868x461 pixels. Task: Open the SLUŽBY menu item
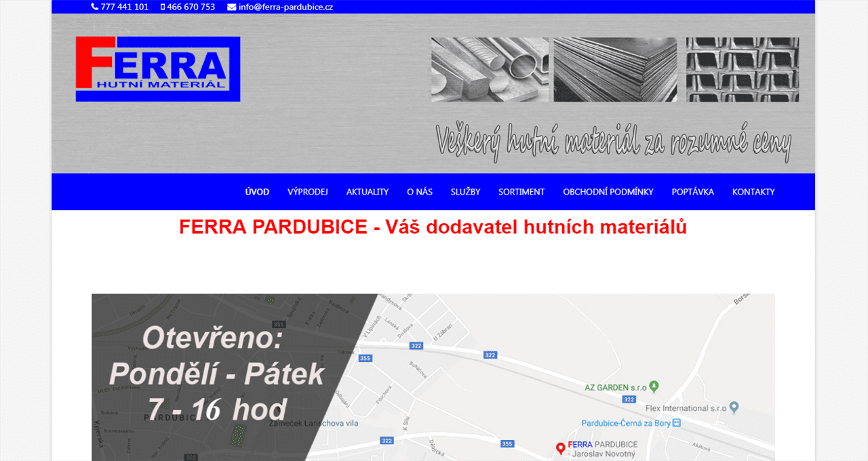coord(465,192)
